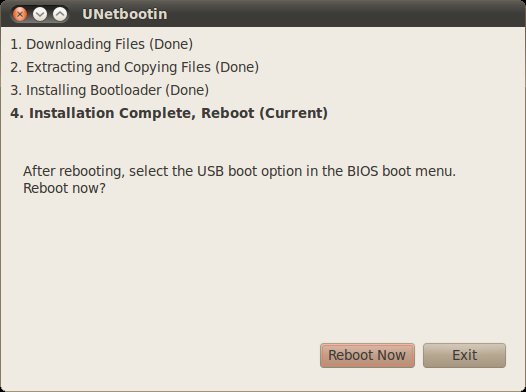Click the Reboot Now button
The height and width of the screenshot is (392, 526).
pyautogui.click(x=367, y=355)
